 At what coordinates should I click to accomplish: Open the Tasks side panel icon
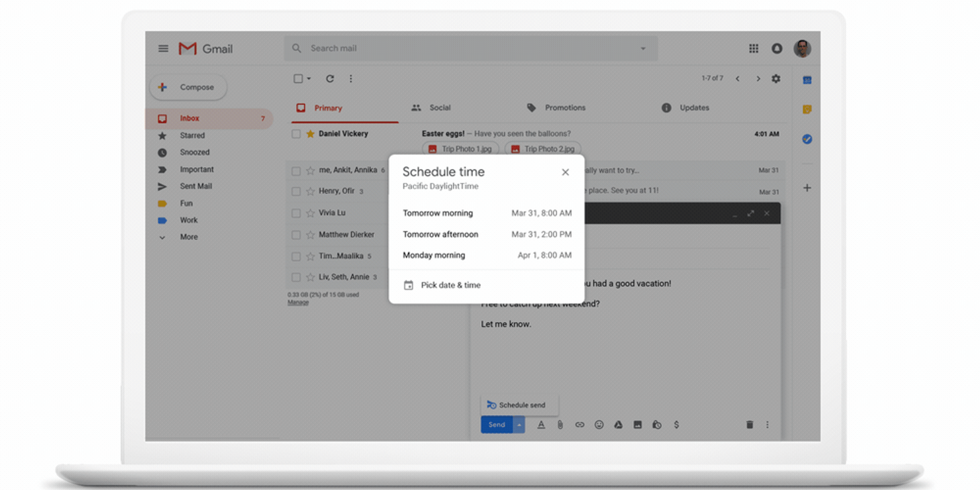click(807, 139)
